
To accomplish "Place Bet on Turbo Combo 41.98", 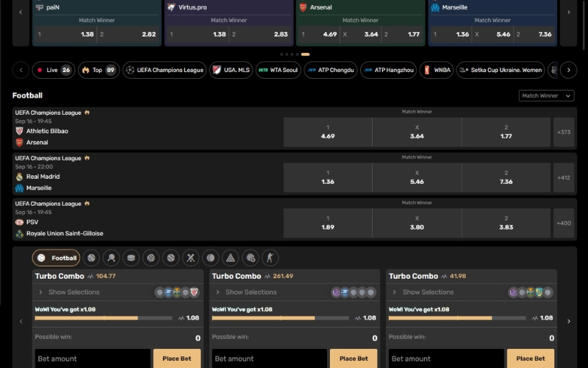I will click(531, 358).
